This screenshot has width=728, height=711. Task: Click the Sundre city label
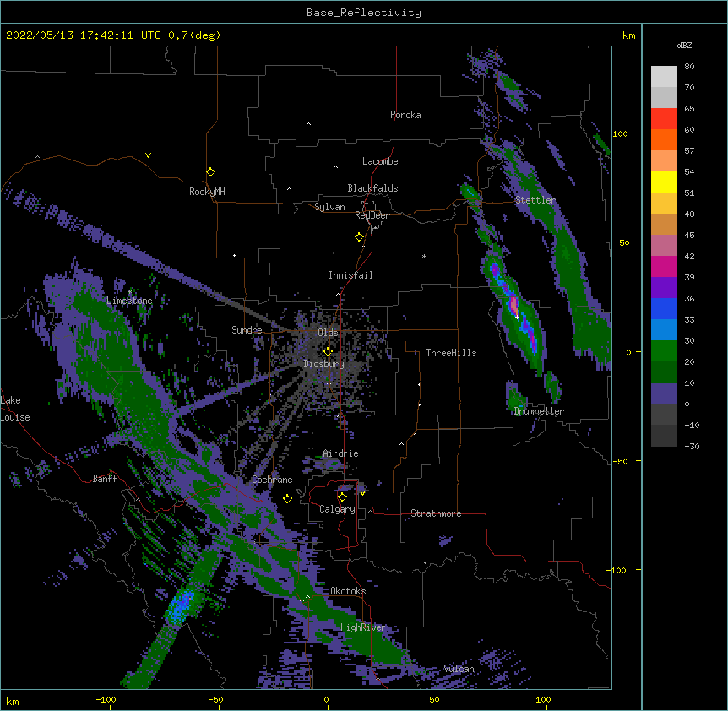(247, 330)
